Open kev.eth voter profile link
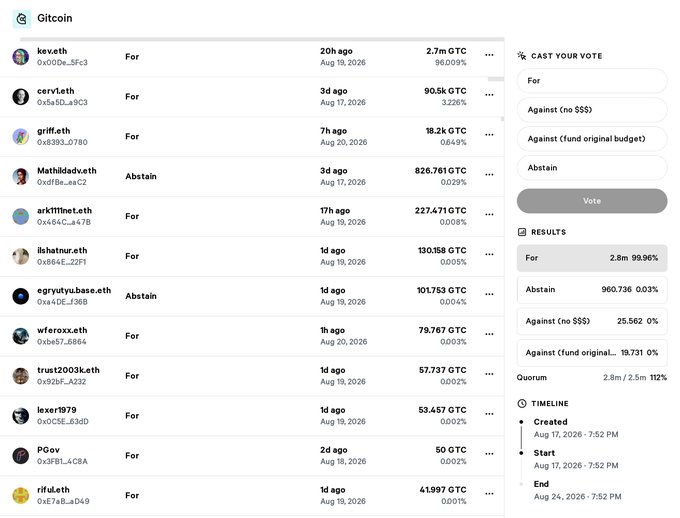The image size is (680, 518). tap(52, 51)
